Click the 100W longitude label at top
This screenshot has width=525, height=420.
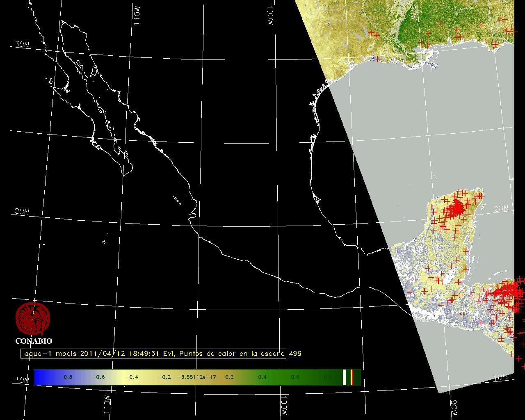270,16
